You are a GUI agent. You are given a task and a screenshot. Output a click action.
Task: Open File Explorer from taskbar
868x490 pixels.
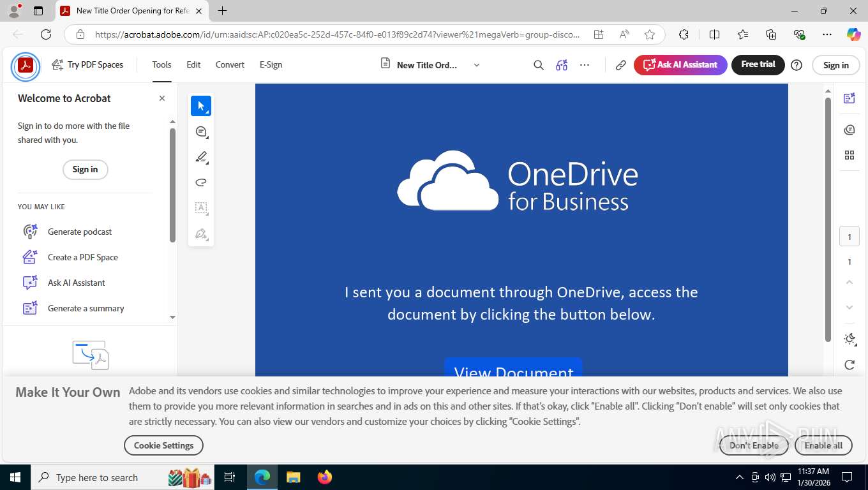pyautogui.click(x=293, y=477)
